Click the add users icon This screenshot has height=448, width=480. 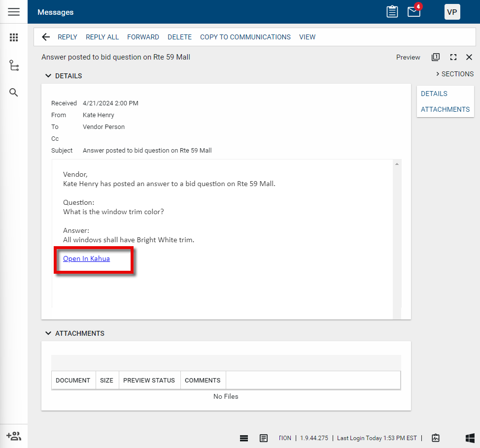pyautogui.click(x=14, y=436)
